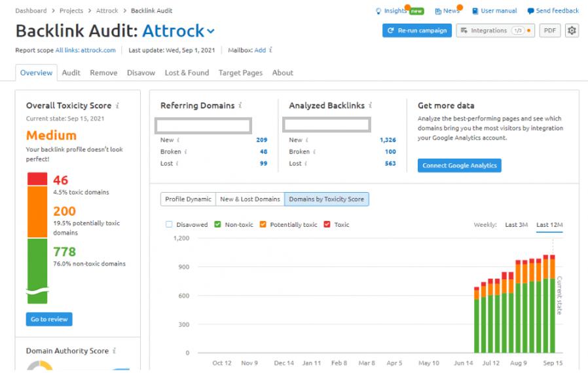Viewport: 588px width, 373px height.
Task: Switch to the Disavow tab
Action: pyautogui.click(x=141, y=73)
